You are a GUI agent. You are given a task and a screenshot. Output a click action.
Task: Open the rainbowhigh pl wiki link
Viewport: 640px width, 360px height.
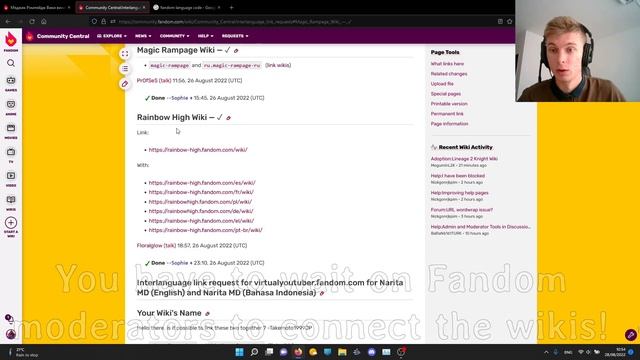coord(200,202)
